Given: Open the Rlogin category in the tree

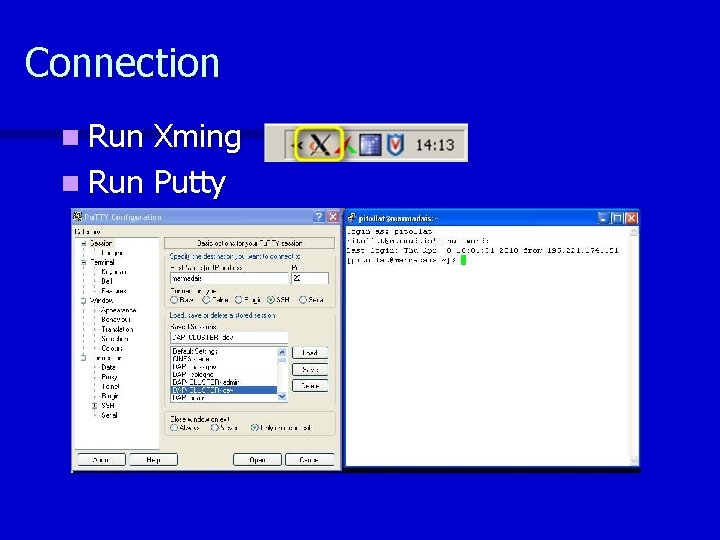Looking at the screenshot, I should coord(110,396).
